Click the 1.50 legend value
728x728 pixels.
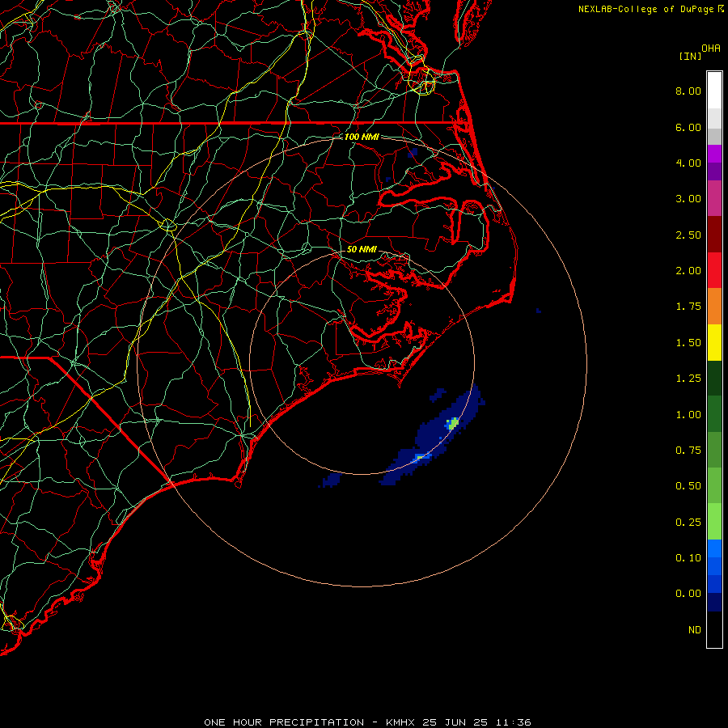pos(688,343)
